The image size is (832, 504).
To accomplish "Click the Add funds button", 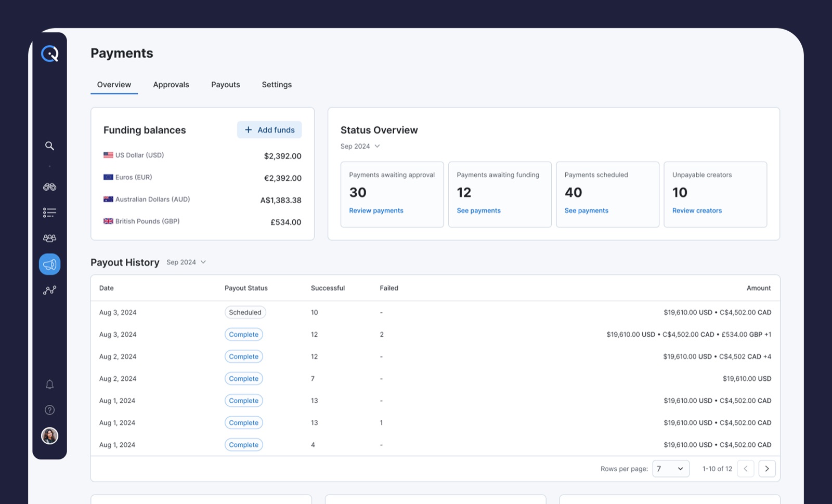I will coord(269,129).
